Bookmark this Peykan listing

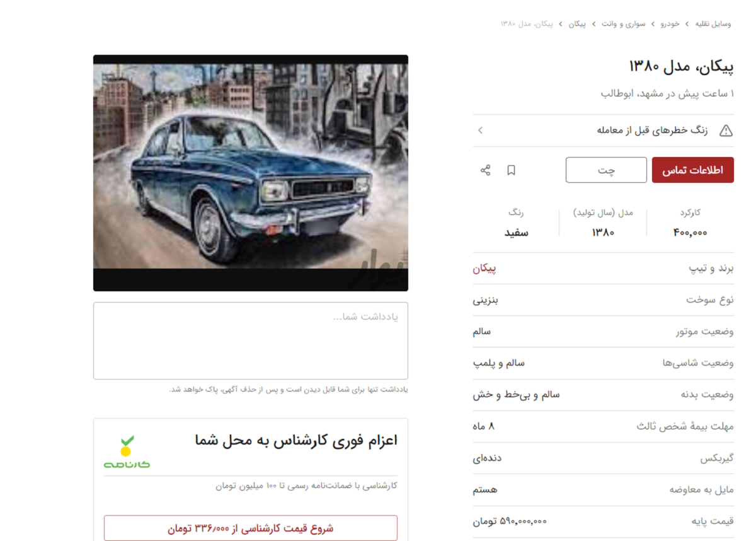pyautogui.click(x=512, y=170)
